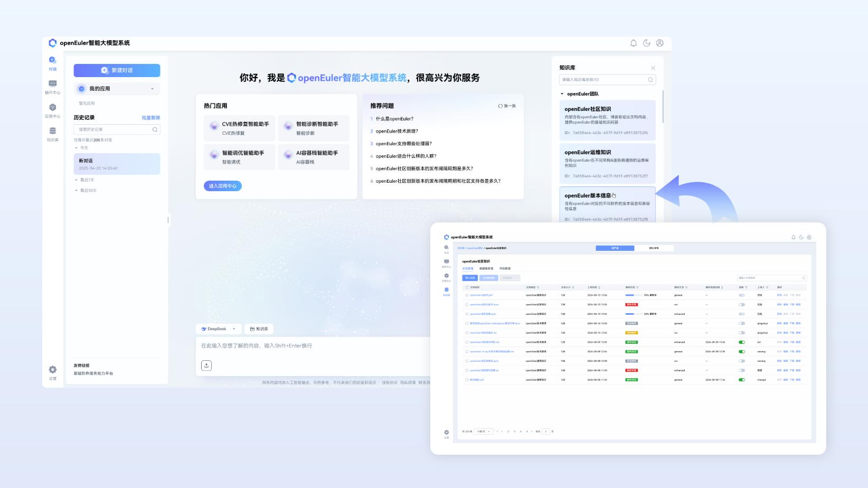Image resolution: width=868 pixels, height=488 pixels.
Task: Select highlighted blue top tab in small window
Action: point(615,248)
